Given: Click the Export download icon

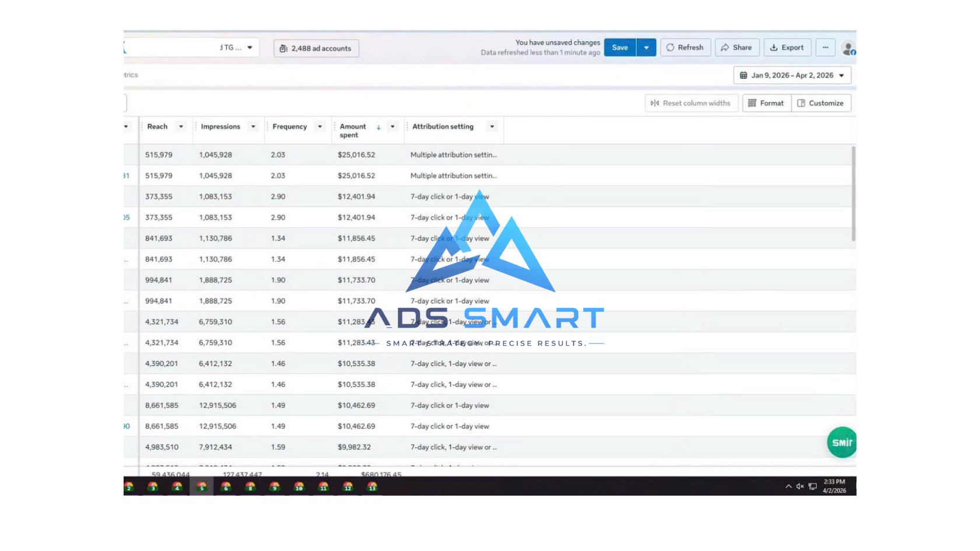Looking at the screenshot, I should [773, 48].
